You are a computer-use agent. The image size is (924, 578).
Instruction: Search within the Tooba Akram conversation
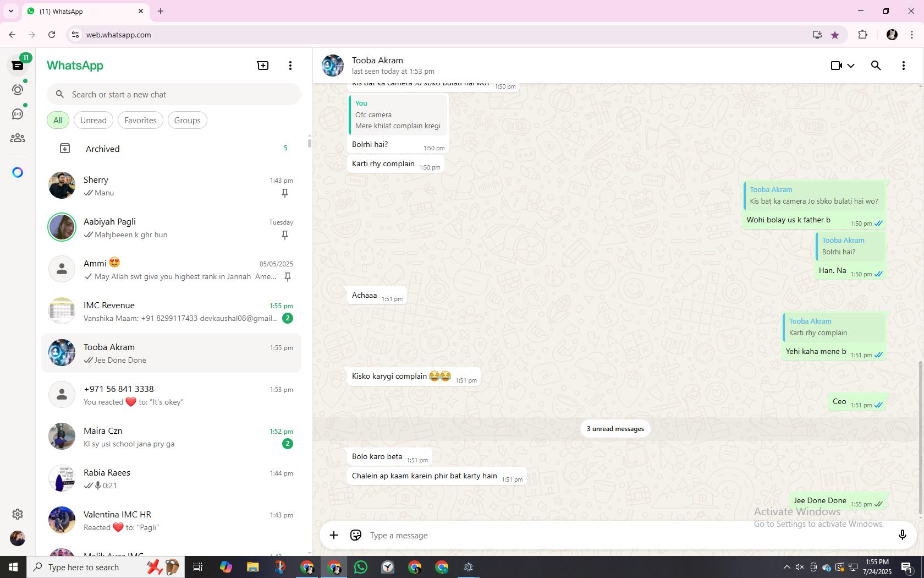tap(876, 66)
